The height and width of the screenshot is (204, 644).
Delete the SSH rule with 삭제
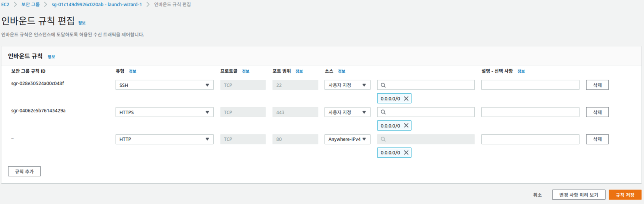(x=597, y=85)
